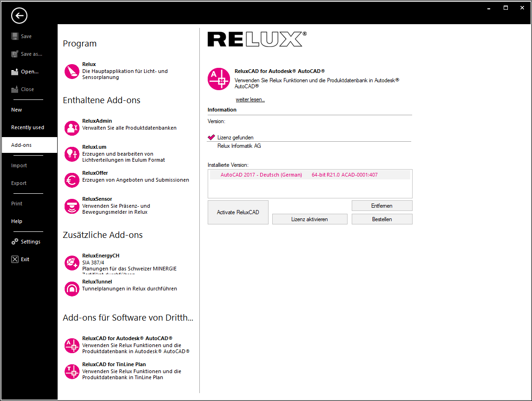This screenshot has width=532, height=401.
Task: Open Recently used projects
Action: [27, 127]
